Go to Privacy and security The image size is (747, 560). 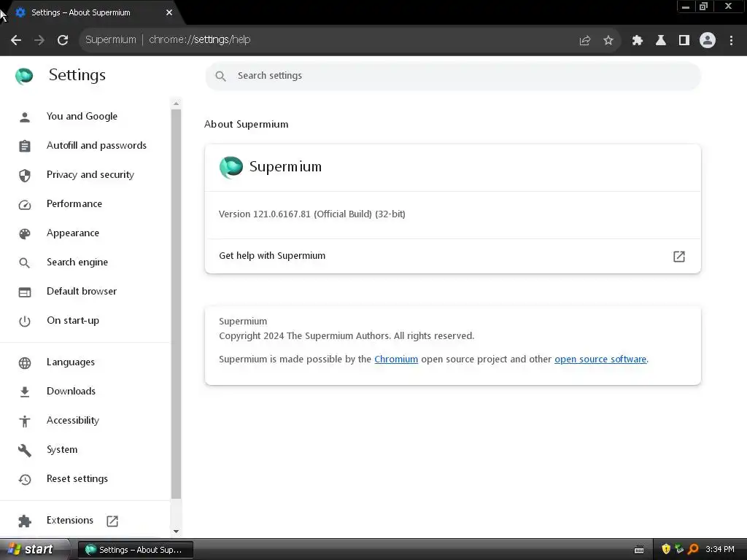(x=90, y=175)
